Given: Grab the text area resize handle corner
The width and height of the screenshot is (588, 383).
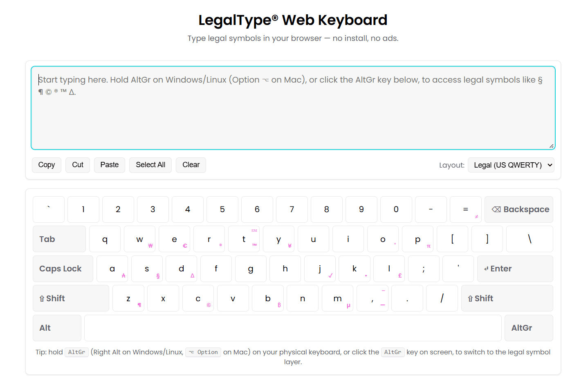Looking at the screenshot, I should click(x=552, y=146).
